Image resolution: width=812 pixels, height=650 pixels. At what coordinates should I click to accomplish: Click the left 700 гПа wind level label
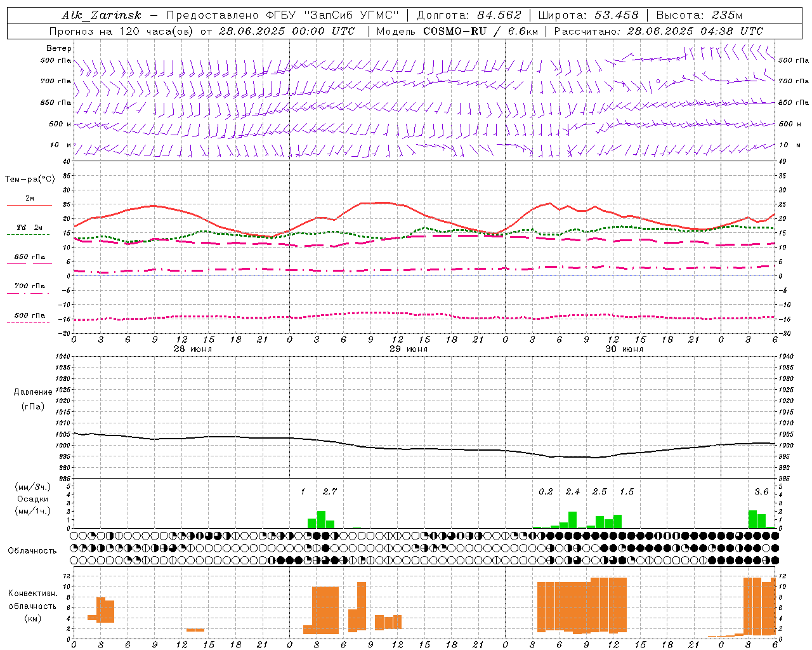pos(56,81)
